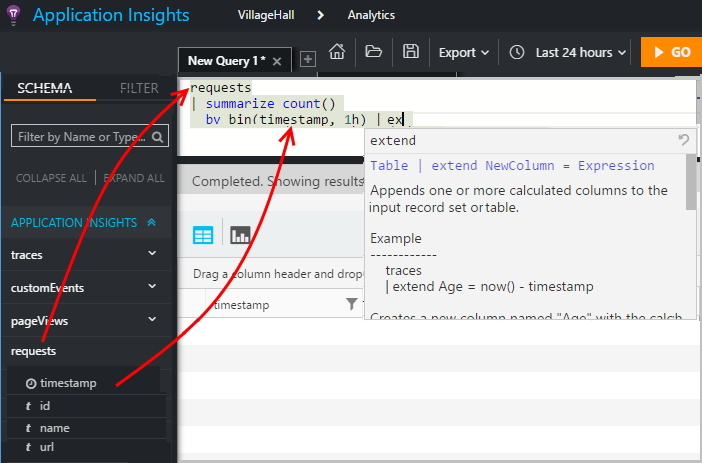Image resolution: width=702 pixels, height=463 pixels.
Task: Collapse all schema tables
Action: [x=51, y=178]
